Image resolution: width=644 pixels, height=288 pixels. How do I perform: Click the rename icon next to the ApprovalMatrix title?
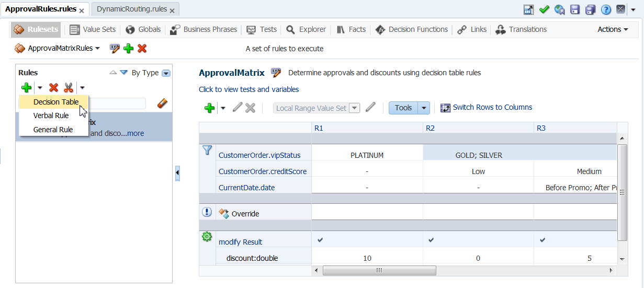(x=276, y=73)
